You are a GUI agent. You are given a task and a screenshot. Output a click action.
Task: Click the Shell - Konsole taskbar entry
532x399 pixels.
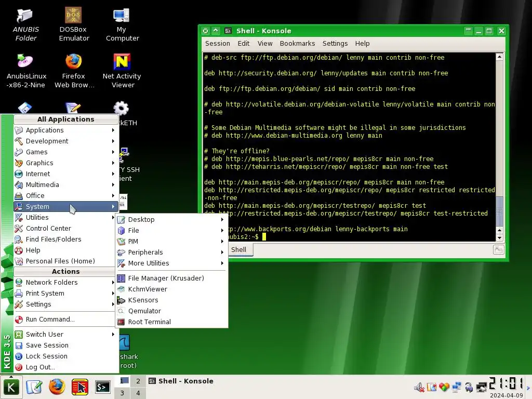[x=181, y=381]
